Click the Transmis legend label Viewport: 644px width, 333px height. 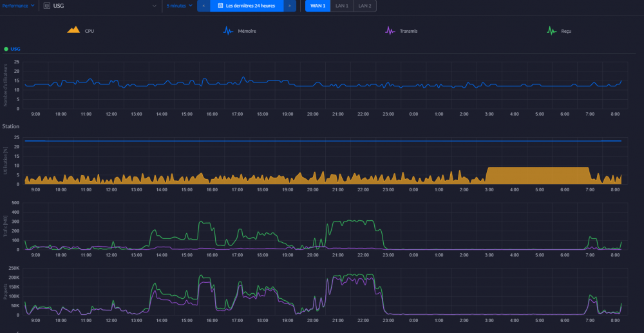pos(408,30)
